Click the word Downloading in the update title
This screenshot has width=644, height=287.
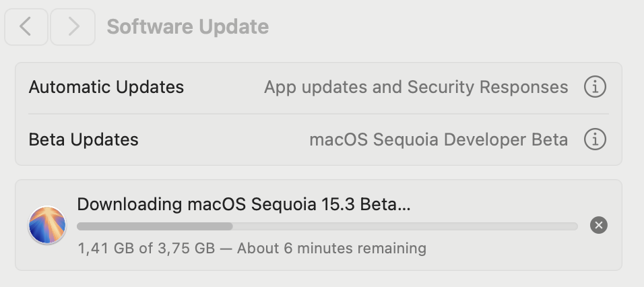click(130, 205)
